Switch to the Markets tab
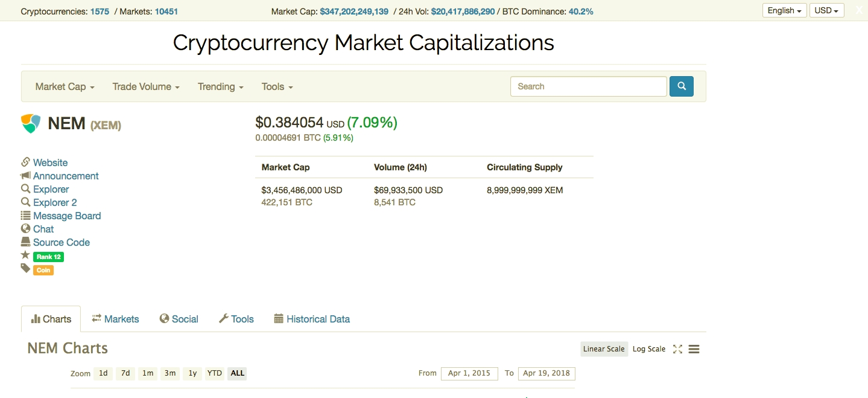Screen dimensions: 868x398 click(115, 319)
